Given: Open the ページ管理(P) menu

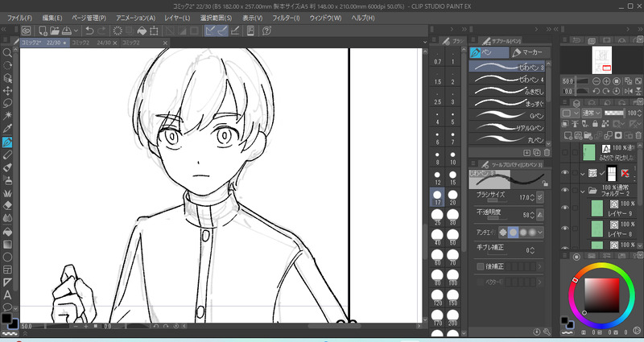Looking at the screenshot, I should tap(89, 18).
